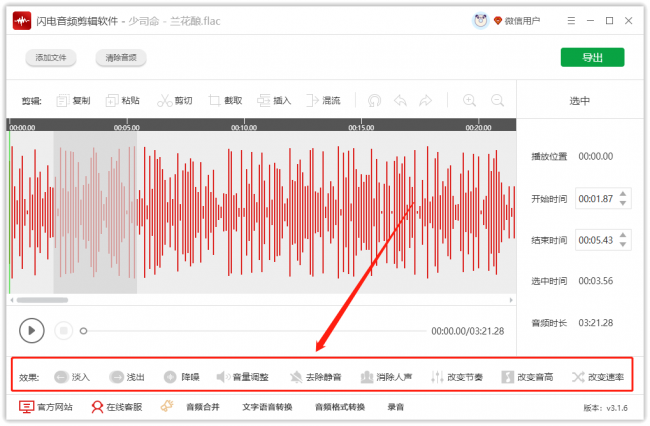Click the Selected (选中) panel header
The width and height of the screenshot is (650, 426).
point(579,101)
